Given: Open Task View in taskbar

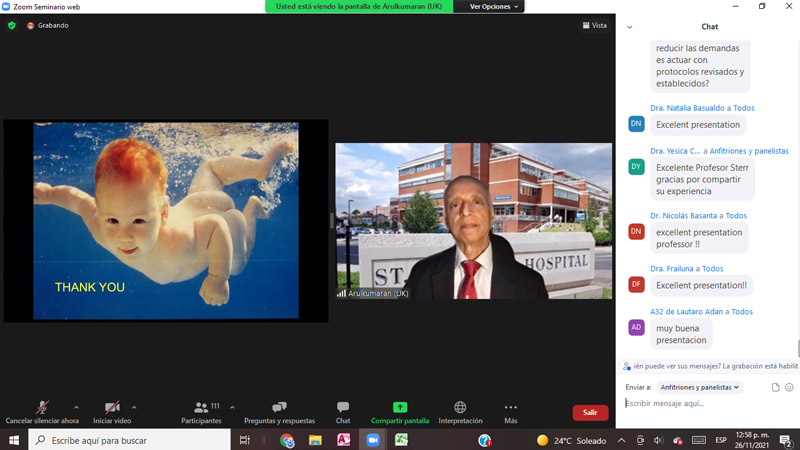Looking at the screenshot, I should 245,440.
